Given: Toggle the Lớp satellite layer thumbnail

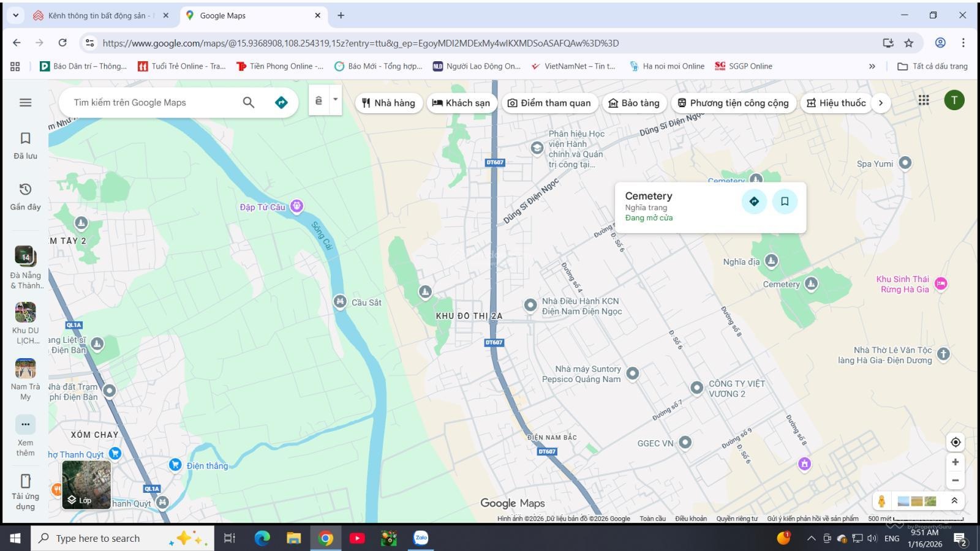Looking at the screenshot, I should click(x=86, y=485).
